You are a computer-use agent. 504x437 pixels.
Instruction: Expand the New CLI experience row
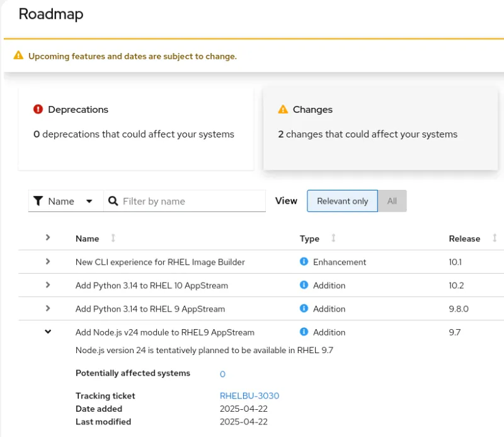[x=48, y=262]
